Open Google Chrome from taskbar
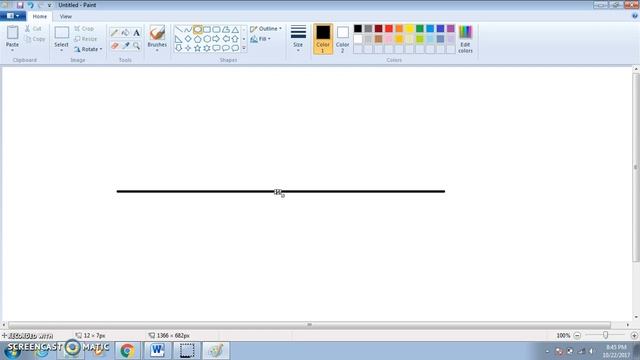The image size is (640, 360). 127,351
